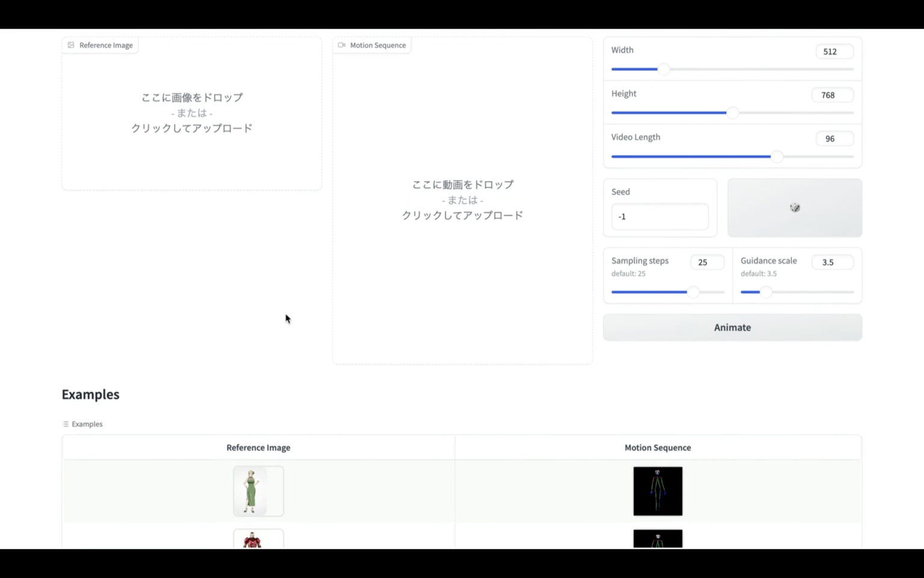The width and height of the screenshot is (924, 578).
Task: Click the Reference Image label icon
Action: [x=71, y=45]
